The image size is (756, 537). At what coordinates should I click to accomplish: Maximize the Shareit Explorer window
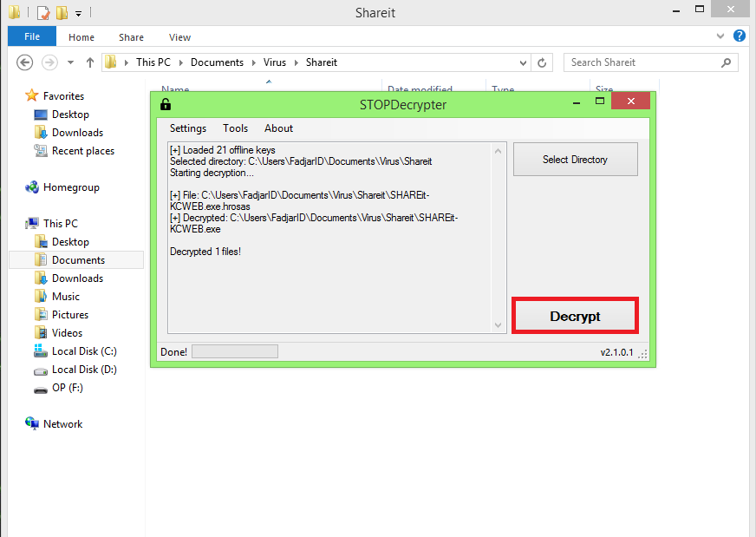(x=700, y=10)
